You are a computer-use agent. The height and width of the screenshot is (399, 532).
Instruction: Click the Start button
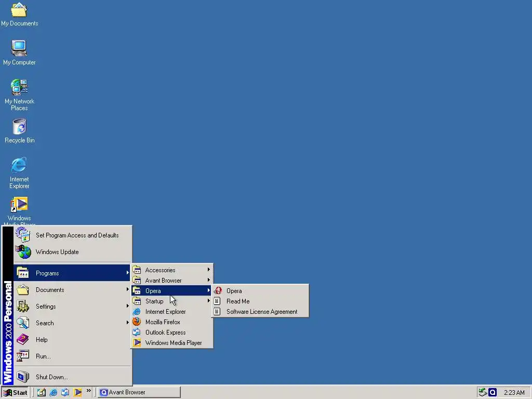[x=15, y=393]
